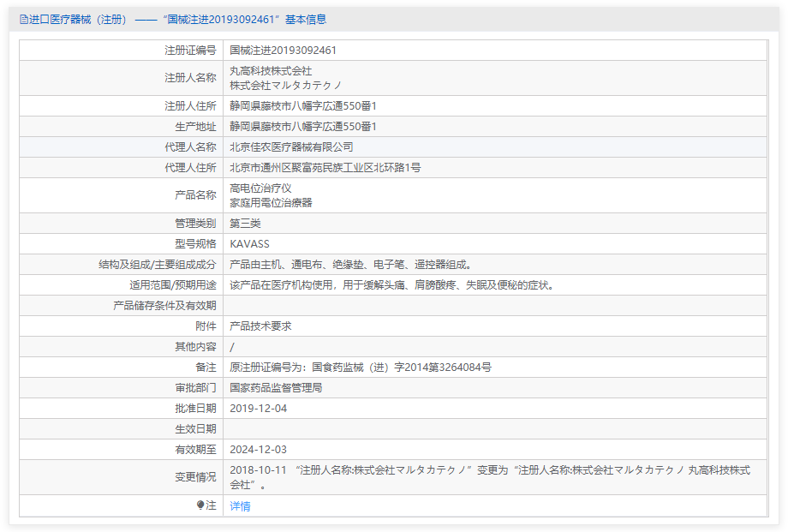This screenshot has height=532, width=788.
Task: Select registration number 国械注进20193092461 value
Action: [283, 51]
